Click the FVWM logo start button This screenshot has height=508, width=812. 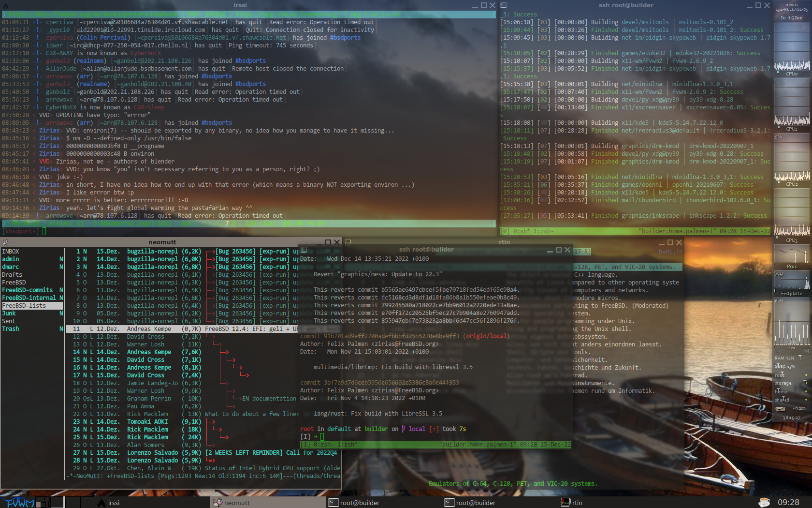click(x=17, y=503)
